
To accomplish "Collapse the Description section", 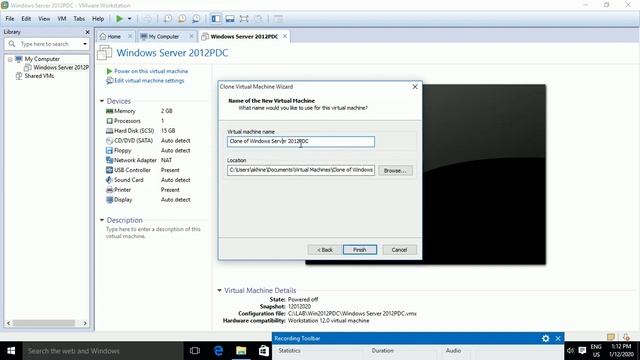I will [x=102, y=220].
